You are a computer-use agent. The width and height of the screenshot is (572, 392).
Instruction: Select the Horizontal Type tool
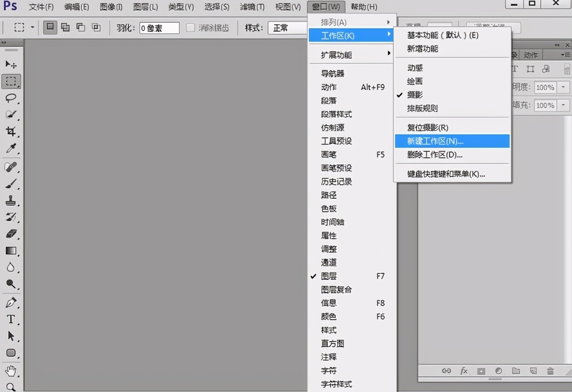coord(12,319)
